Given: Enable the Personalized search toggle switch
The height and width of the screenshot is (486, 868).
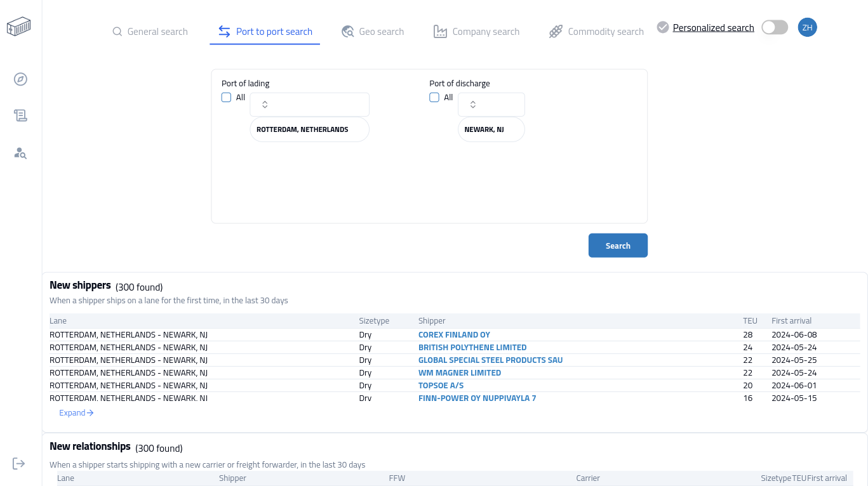Looking at the screenshot, I should (x=775, y=27).
